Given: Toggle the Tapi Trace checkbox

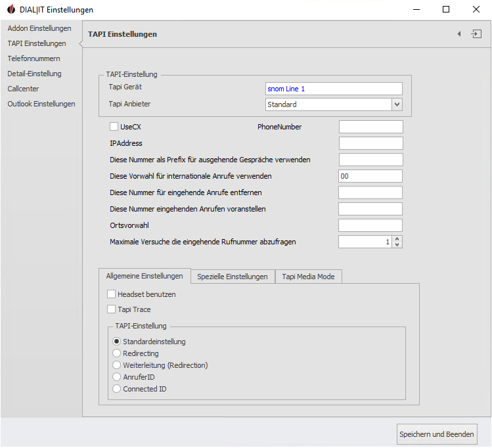Looking at the screenshot, I should click(112, 309).
